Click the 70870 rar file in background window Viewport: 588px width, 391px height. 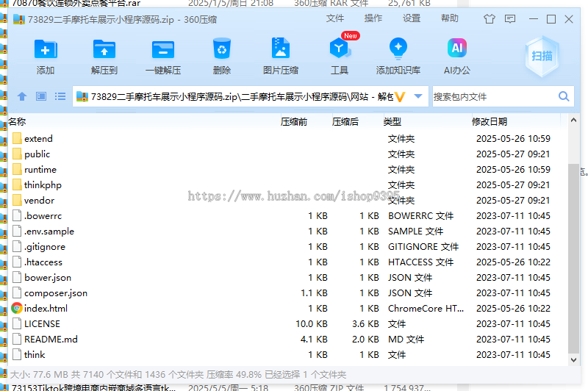point(76,4)
